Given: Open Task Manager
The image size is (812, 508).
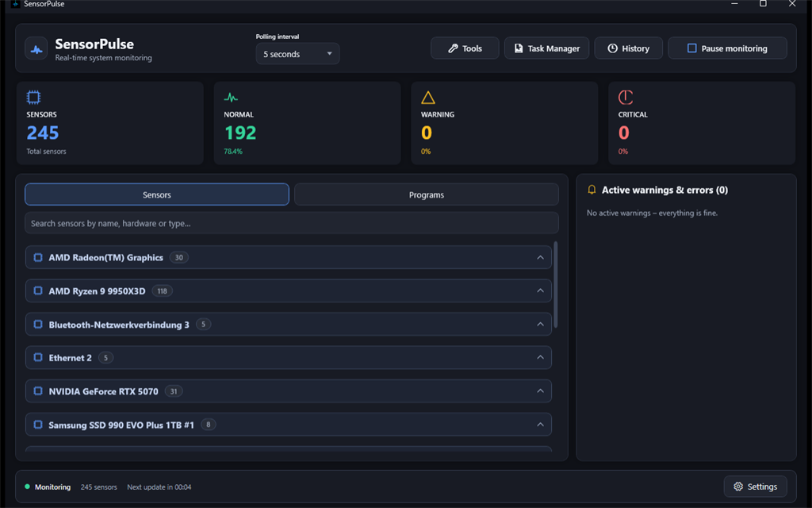Looking at the screenshot, I should [546, 48].
